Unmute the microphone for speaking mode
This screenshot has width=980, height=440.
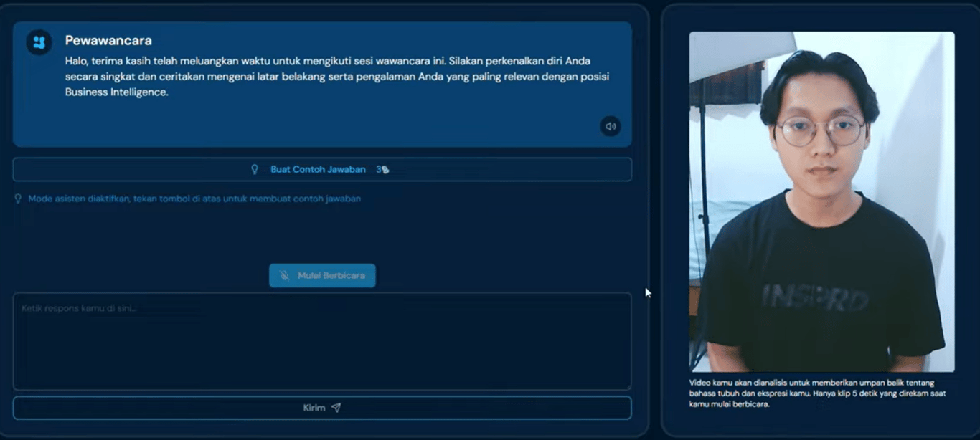(x=322, y=275)
